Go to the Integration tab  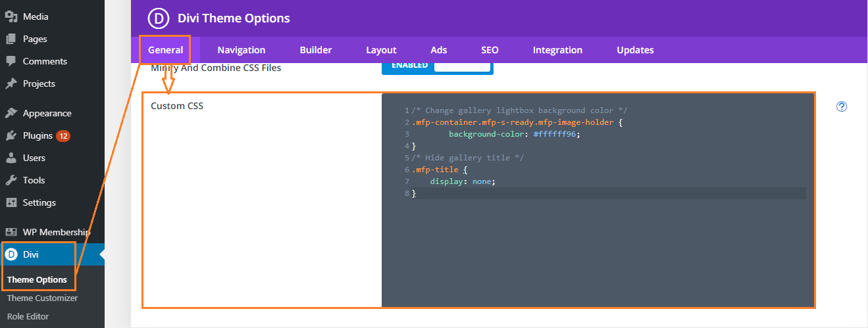(x=557, y=50)
